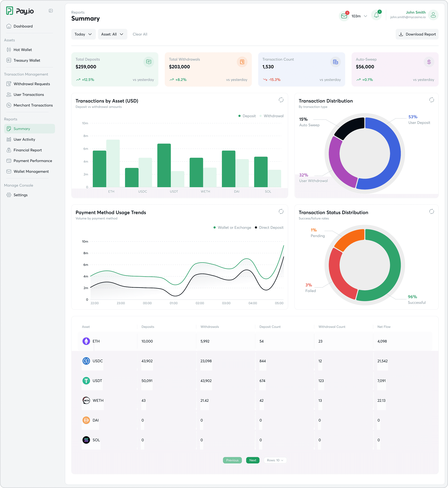Click the Download Report button

click(417, 34)
